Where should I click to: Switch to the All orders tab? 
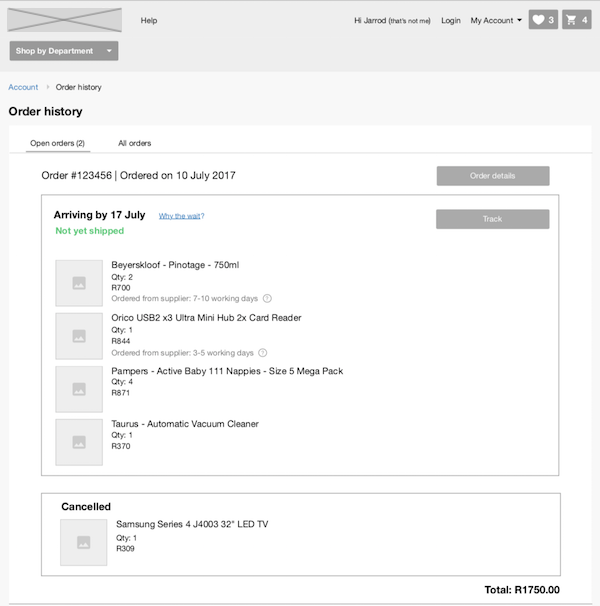[x=135, y=143]
